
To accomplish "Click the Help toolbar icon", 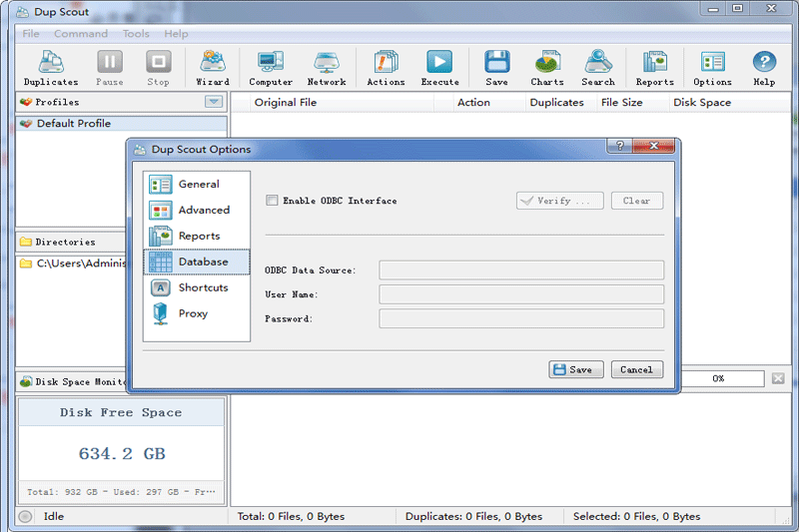I will click(x=764, y=68).
